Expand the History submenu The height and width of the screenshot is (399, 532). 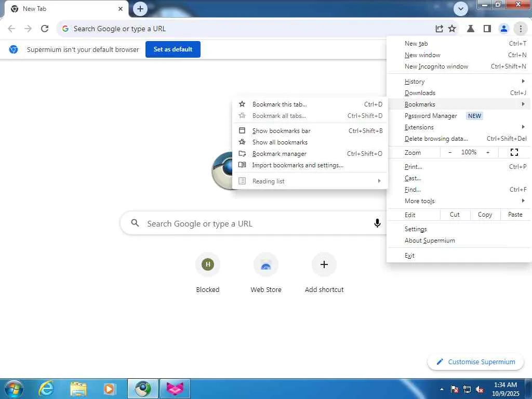click(x=459, y=82)
